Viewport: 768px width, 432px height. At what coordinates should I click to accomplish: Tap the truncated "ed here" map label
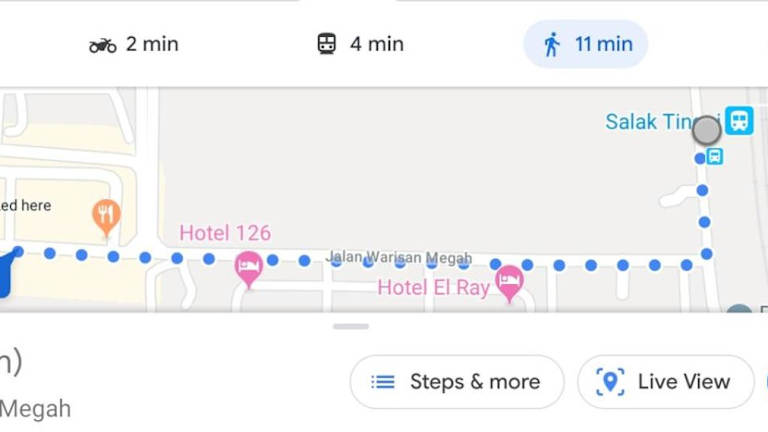tap(25, 205)
